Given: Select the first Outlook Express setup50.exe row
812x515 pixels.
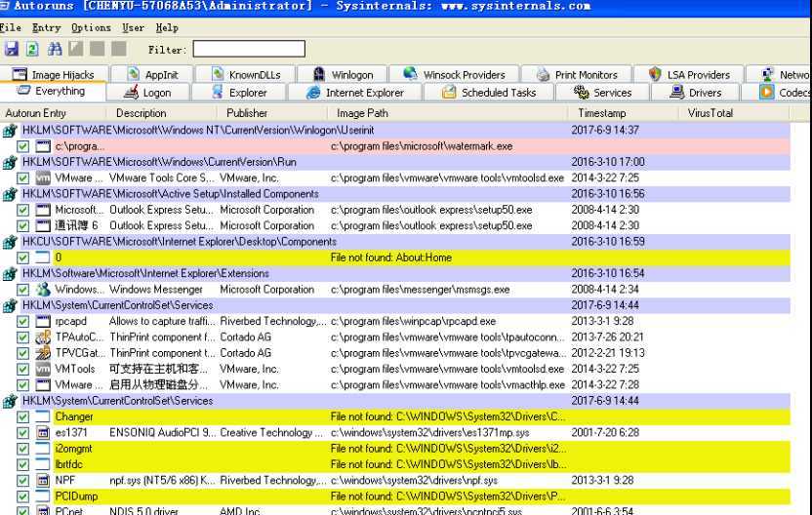Looking at the screenshot, I should [422, 210].
